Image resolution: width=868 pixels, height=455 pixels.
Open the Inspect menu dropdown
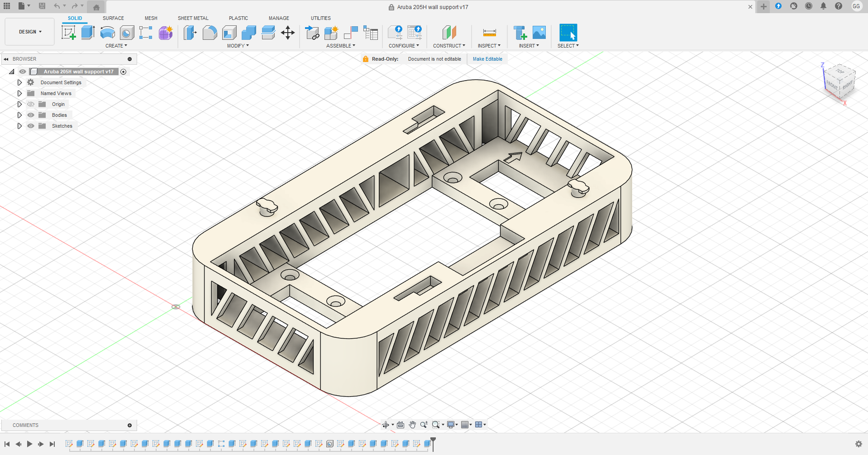(x=489, y=46)
